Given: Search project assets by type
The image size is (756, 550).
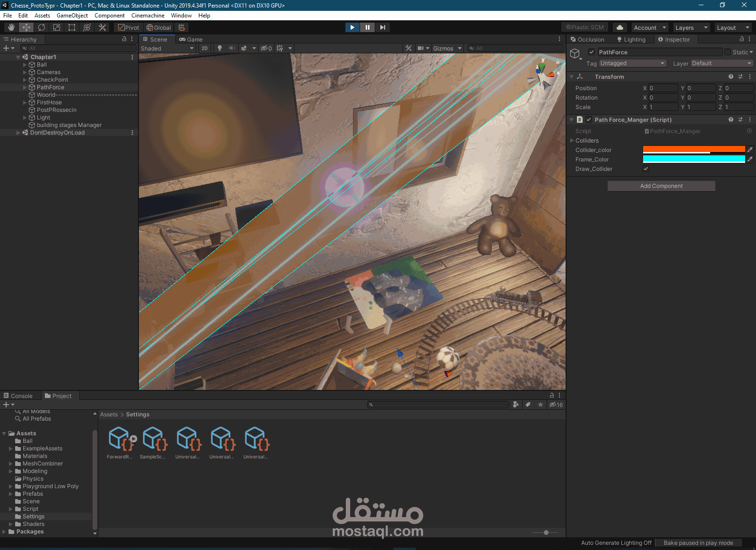Looking at the screenshot, I should click(x=516, y=405).
